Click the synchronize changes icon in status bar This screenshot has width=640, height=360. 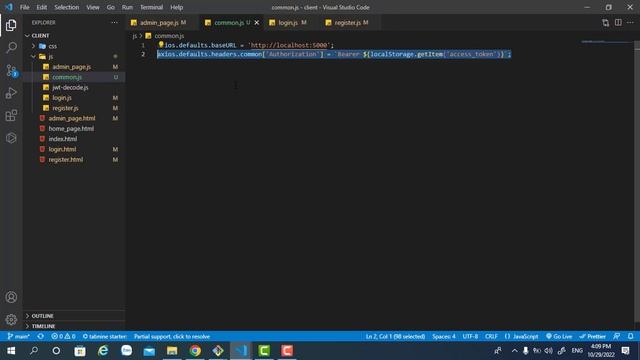pyautogui.click(x=40, y=336)
